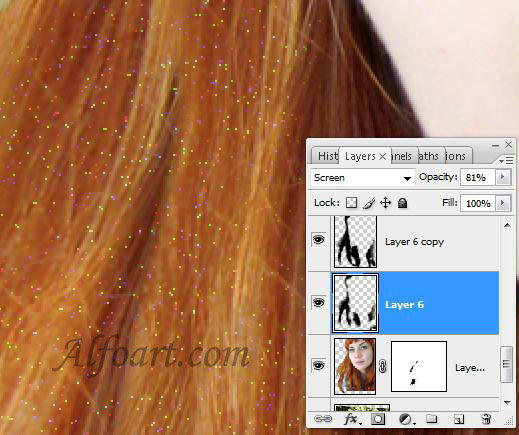Click the layers list scroll down arrow
Screen dimensions: 519x435
click(507, 402)
